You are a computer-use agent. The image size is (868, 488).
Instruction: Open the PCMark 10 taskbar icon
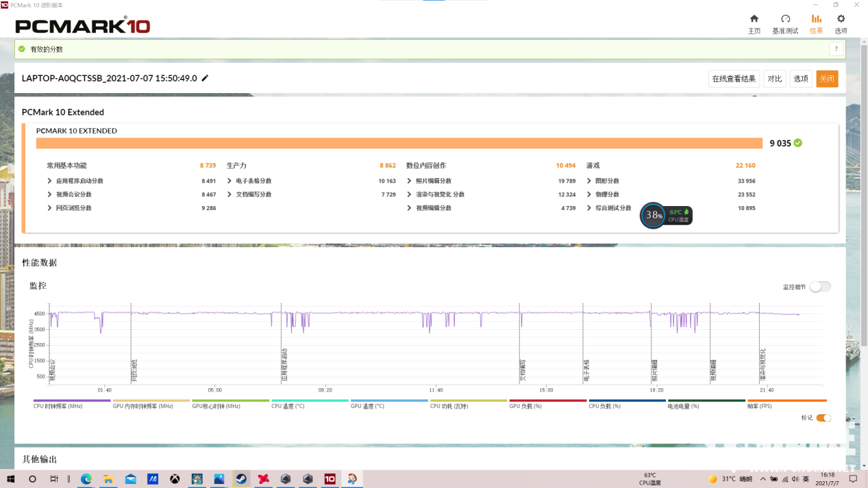pos(330,479)
